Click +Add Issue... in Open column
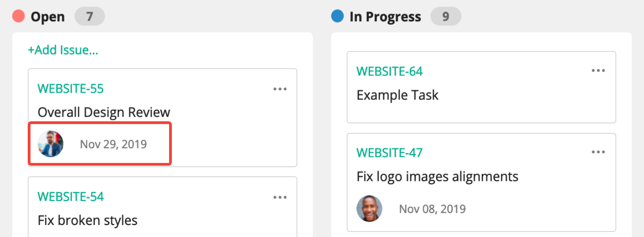The height and width of the screenshot is (237, 644). (63, 50)
